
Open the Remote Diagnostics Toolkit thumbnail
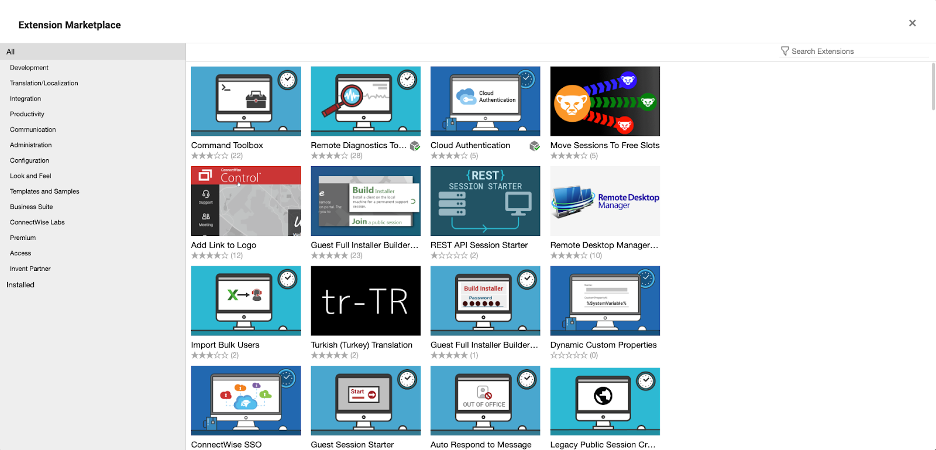pyautogui.click(x=366, y=101)
